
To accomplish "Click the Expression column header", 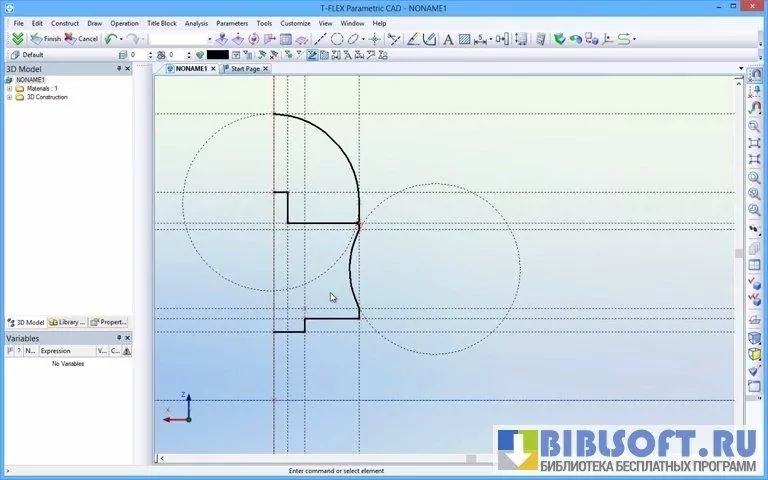I will pos(56,351).
